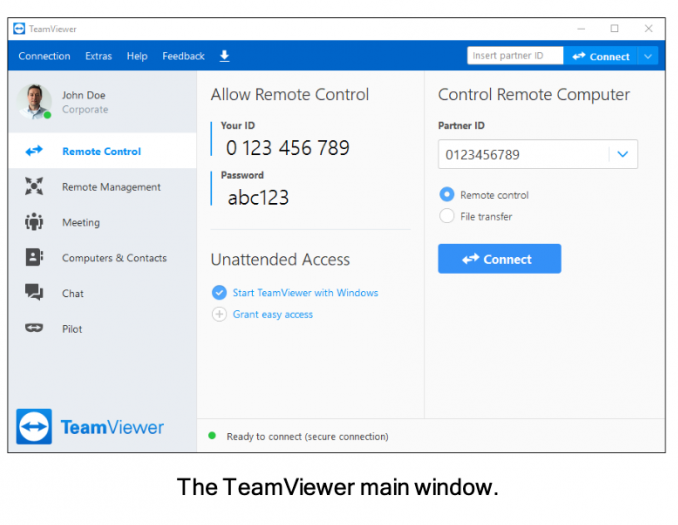
Task: Click the Remote Control arrows icon in sidebar
Action: (34, 151)
